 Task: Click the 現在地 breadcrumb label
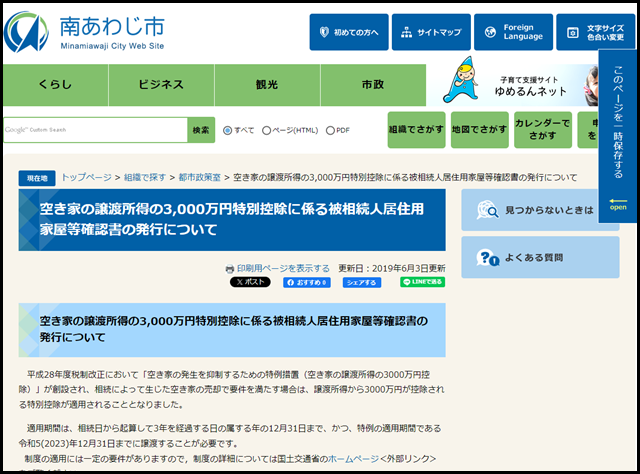tap(37, 178)
